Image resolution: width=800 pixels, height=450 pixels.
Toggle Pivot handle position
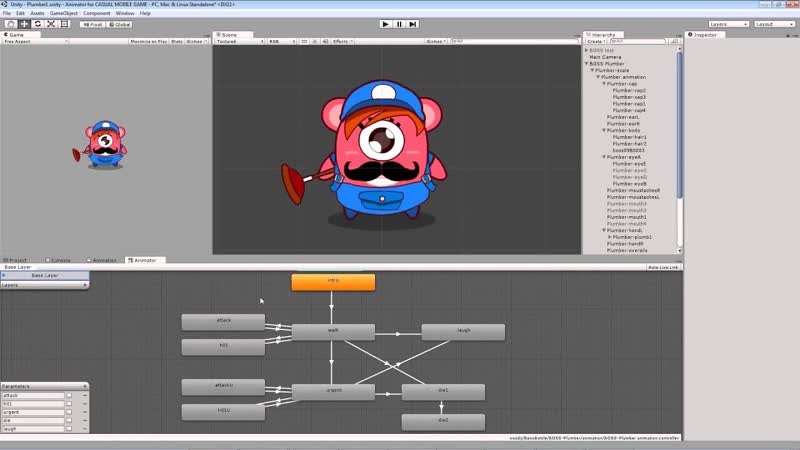93,24
